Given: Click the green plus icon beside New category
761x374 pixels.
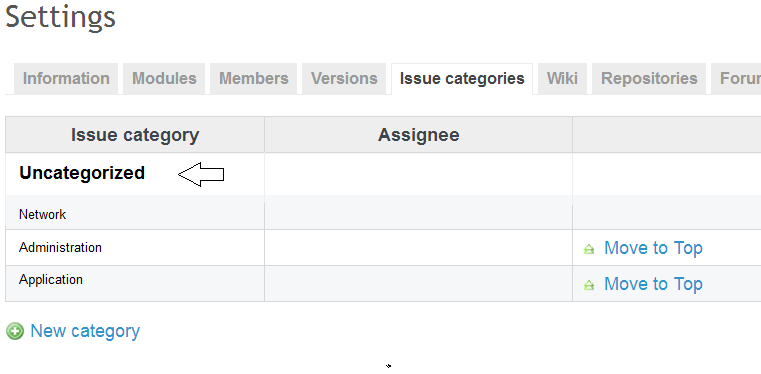Looking at the screenshot, I should click(15, 331).
